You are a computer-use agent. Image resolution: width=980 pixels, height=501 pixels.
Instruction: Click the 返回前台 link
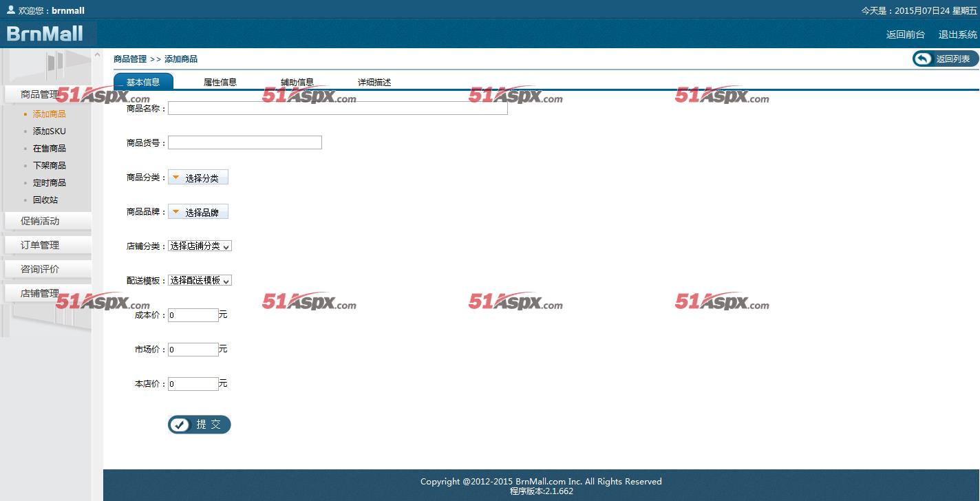click(906, 34)
